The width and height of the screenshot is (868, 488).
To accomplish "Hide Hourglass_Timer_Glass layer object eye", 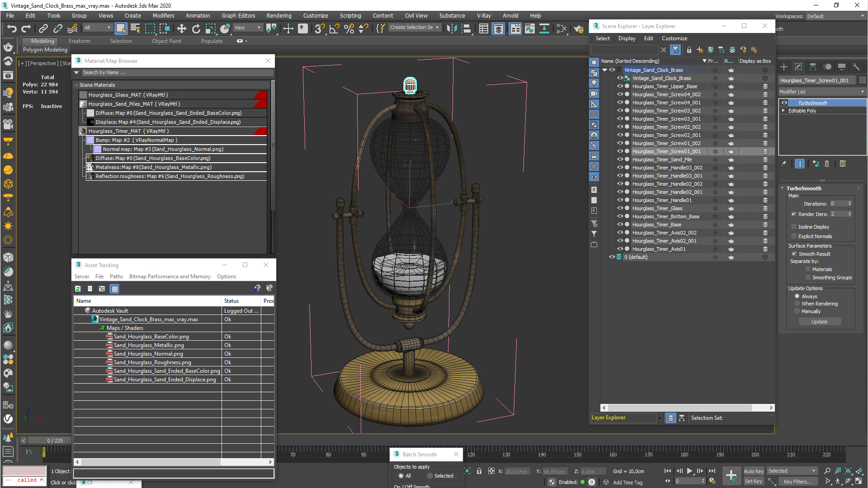I will coord(620,208).
